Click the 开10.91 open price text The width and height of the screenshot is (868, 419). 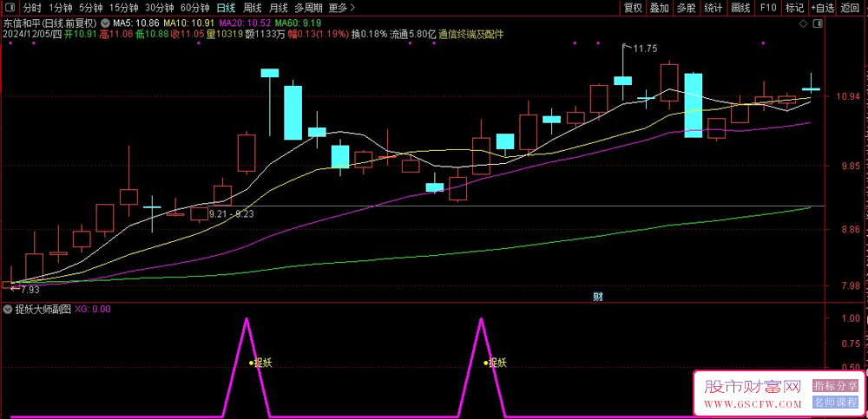click(x=80, y=34)
